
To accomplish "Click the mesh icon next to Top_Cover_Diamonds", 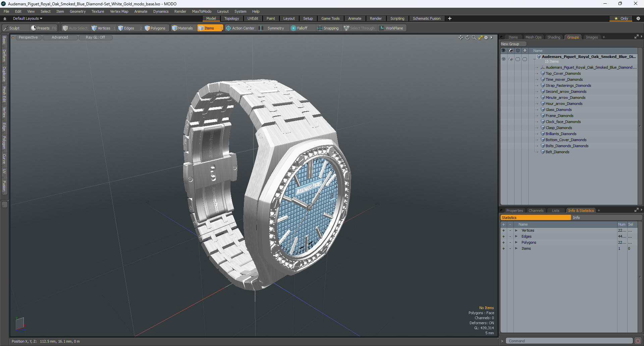I will coord(543,73).
